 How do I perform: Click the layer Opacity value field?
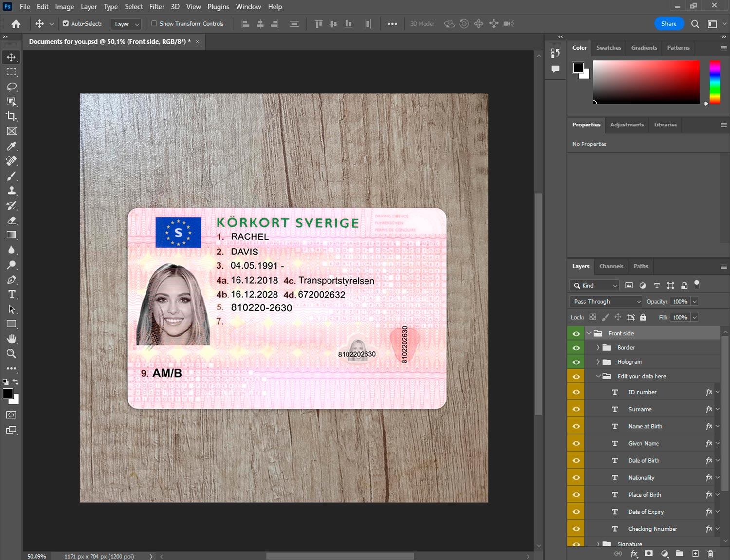coord(679,302)
